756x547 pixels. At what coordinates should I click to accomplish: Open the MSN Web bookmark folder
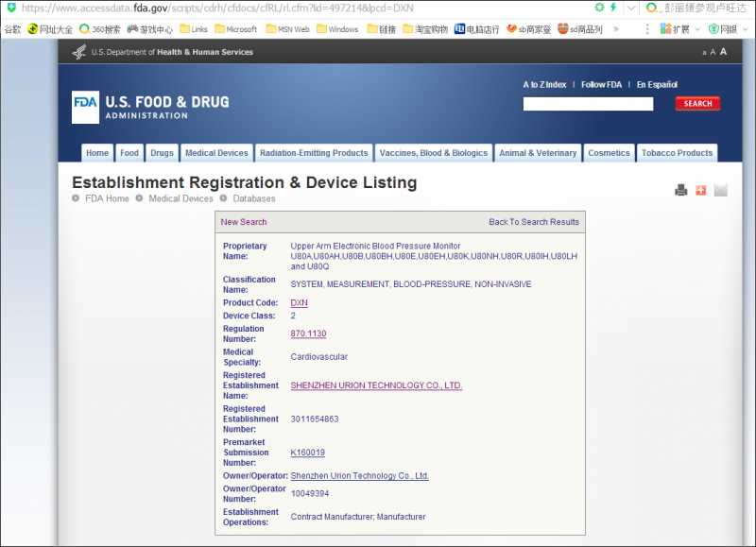point(287,29)
